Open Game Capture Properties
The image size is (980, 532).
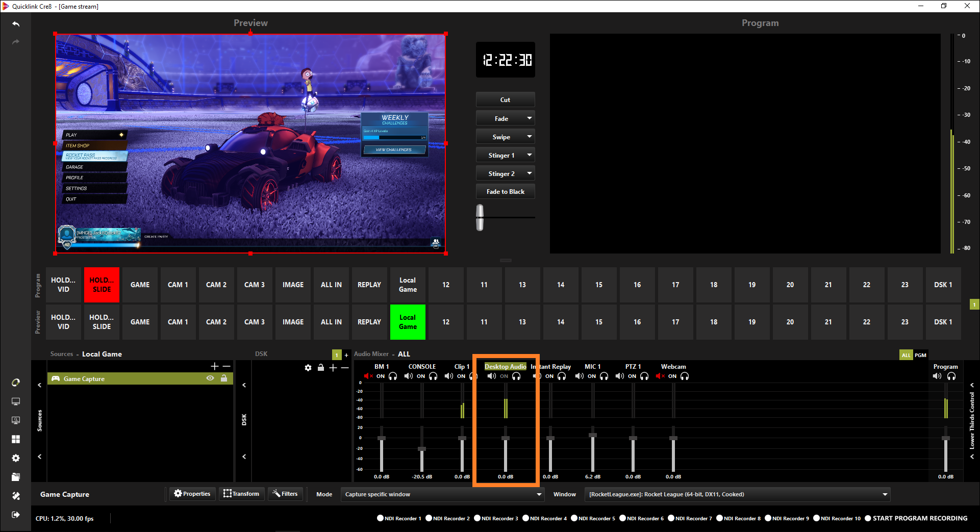[x=192, y=494]
